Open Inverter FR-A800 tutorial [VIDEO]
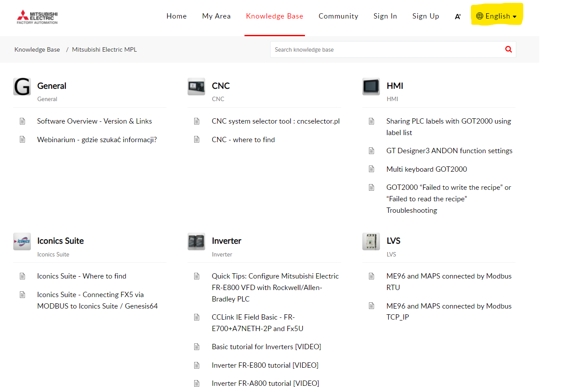 (x=265, y=383)
